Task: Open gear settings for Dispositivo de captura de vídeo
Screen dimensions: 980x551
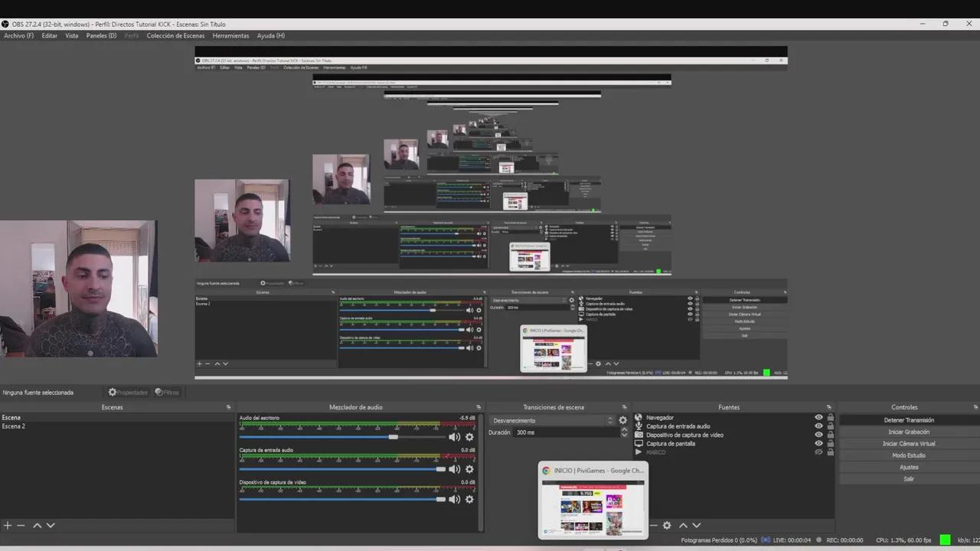Action: (469, 499)
